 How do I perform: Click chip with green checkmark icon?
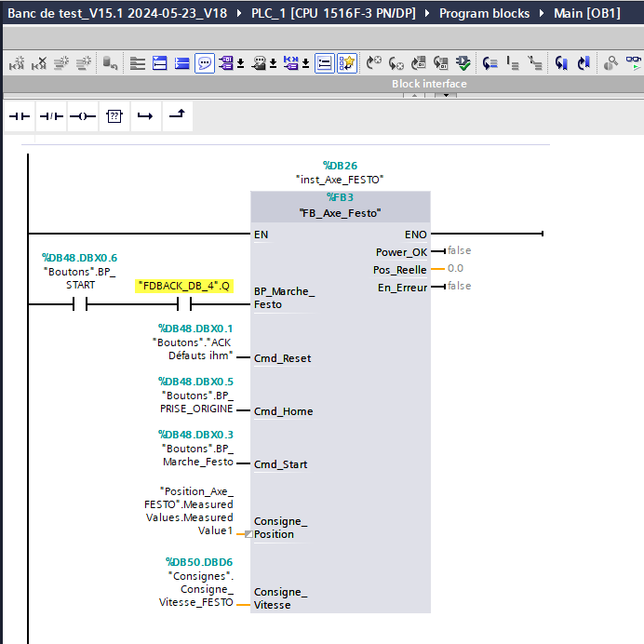pos(463,63)
